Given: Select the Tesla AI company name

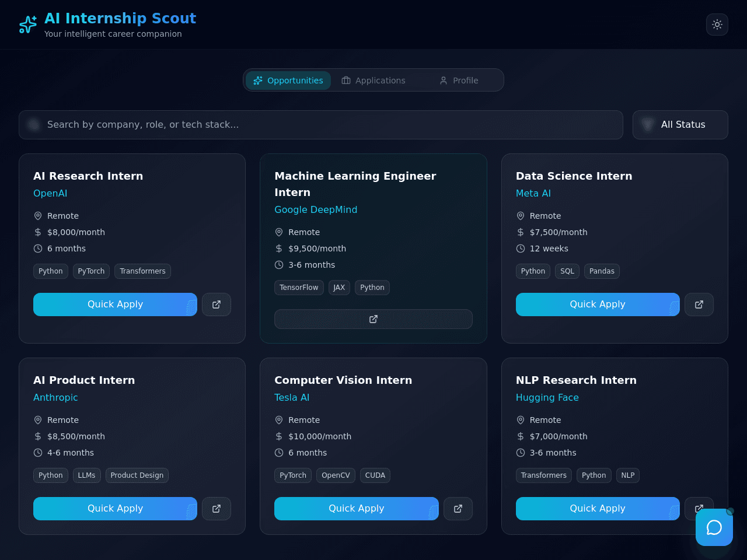Looking at the screenshot, I should pos(292,397).
